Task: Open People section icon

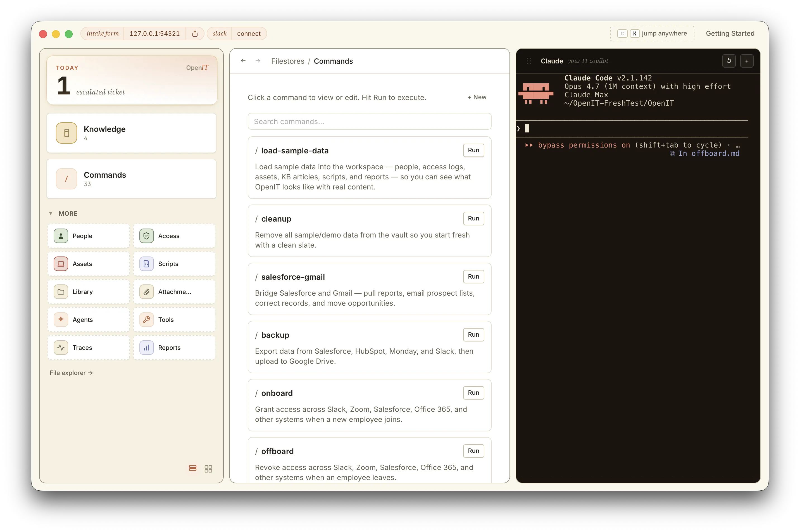Action: pyautogui.click(x=61, y=236)
